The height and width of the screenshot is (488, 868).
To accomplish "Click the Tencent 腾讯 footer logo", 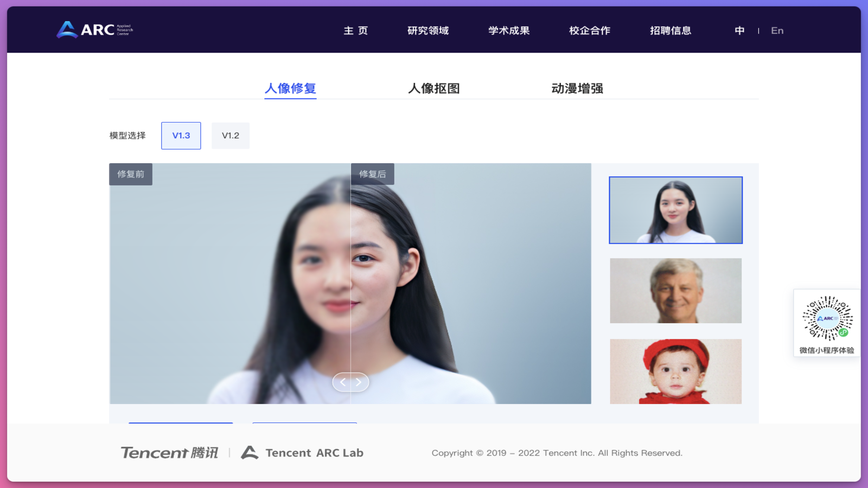I will [169, 453].
